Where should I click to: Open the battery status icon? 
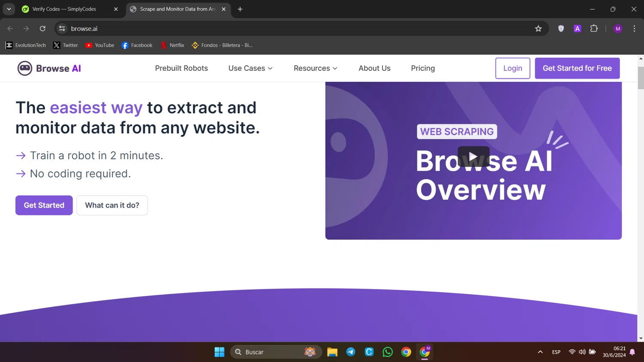pyautogui.click(x=592, y=352)
